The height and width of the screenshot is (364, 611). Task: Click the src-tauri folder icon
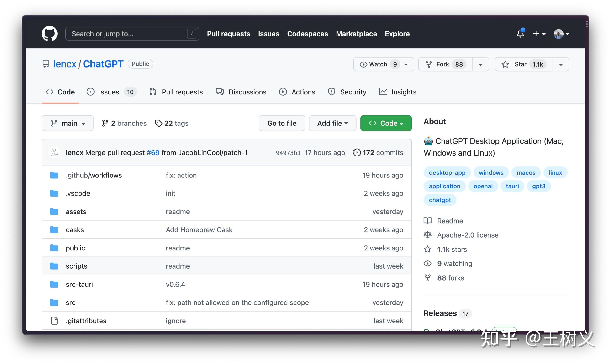coord(54,284)
